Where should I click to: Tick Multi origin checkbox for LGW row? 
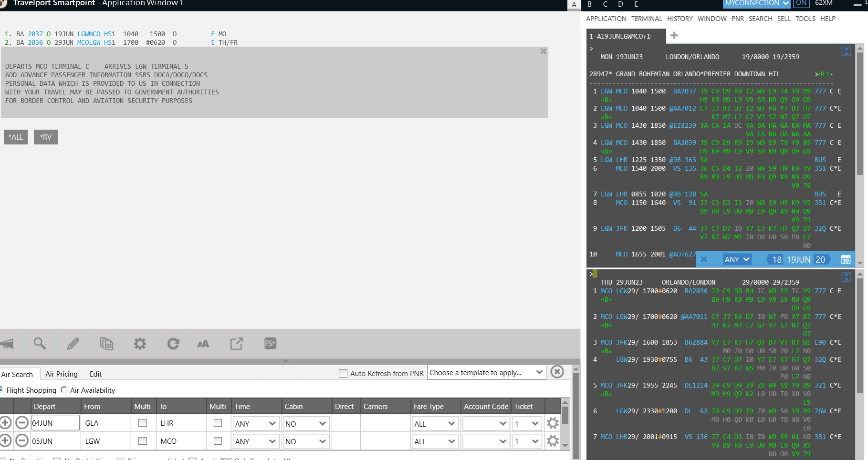pyautogui.click(x=143, y=441)
